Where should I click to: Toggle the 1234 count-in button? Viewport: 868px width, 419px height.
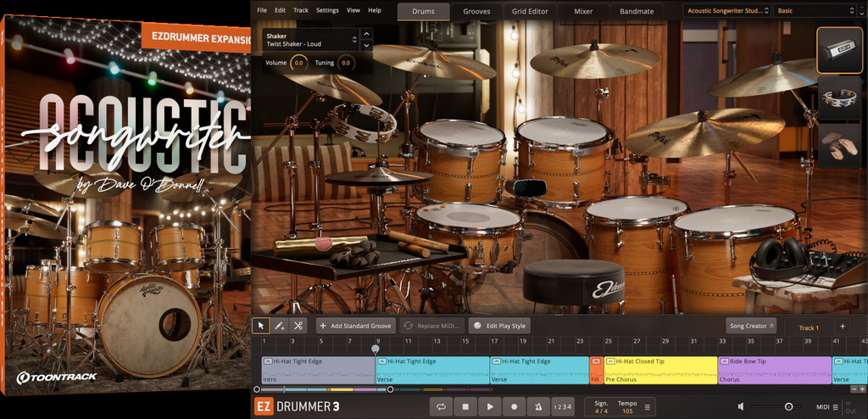click(562, 407)
